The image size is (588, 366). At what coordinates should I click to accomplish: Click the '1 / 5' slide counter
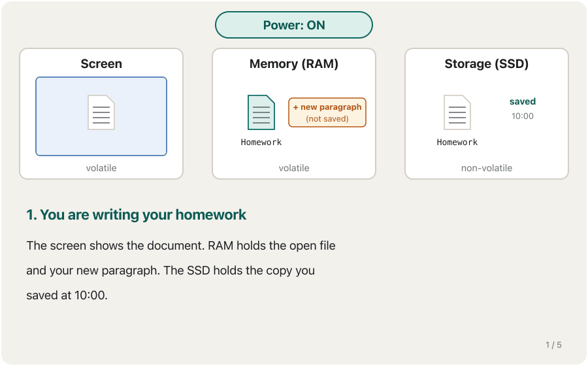point(553,344)
